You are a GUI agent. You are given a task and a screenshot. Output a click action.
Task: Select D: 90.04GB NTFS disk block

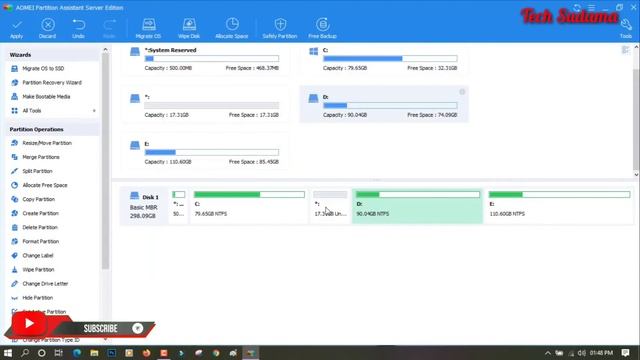[417, 206]
